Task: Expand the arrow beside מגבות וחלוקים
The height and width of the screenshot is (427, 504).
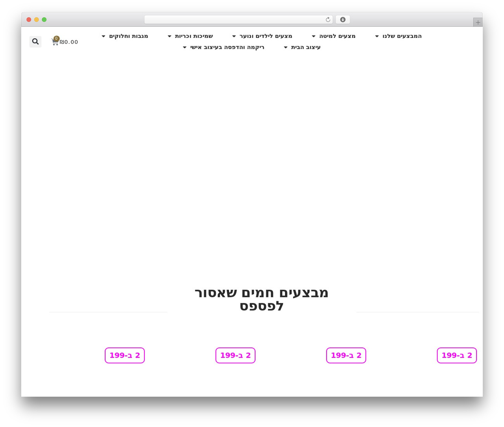Action: [x=104, y=36]
